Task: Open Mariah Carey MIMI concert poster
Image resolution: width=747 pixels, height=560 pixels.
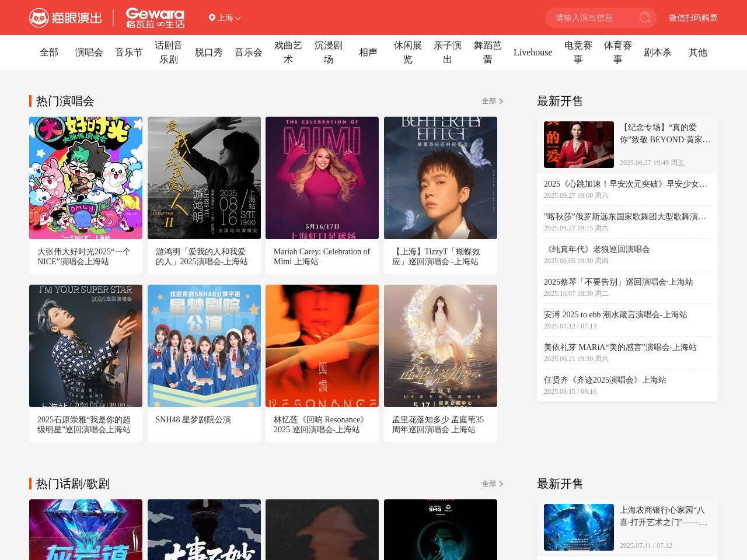Action: 322,178
